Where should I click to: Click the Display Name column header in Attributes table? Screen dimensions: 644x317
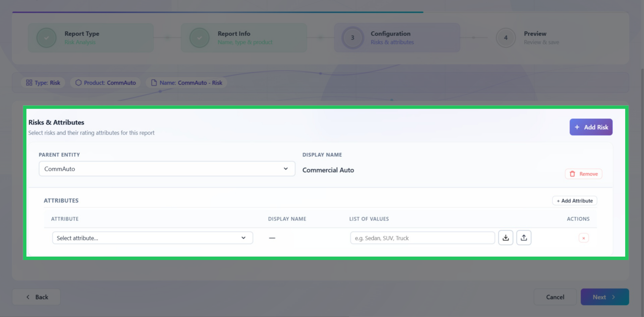(287, 219)
